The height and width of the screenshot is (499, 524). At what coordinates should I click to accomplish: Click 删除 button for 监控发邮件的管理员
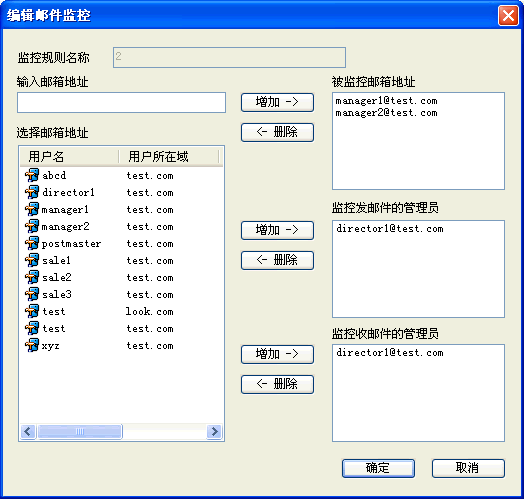(277, 260)
